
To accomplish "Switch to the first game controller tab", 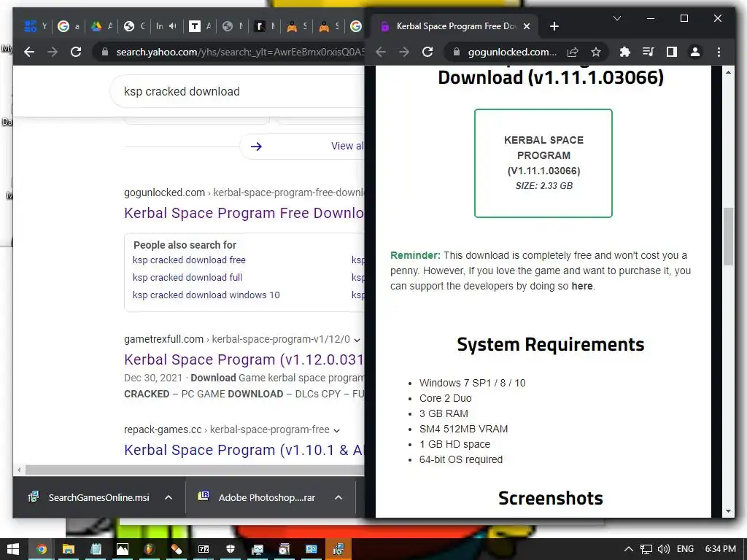I will pos(298,26).
